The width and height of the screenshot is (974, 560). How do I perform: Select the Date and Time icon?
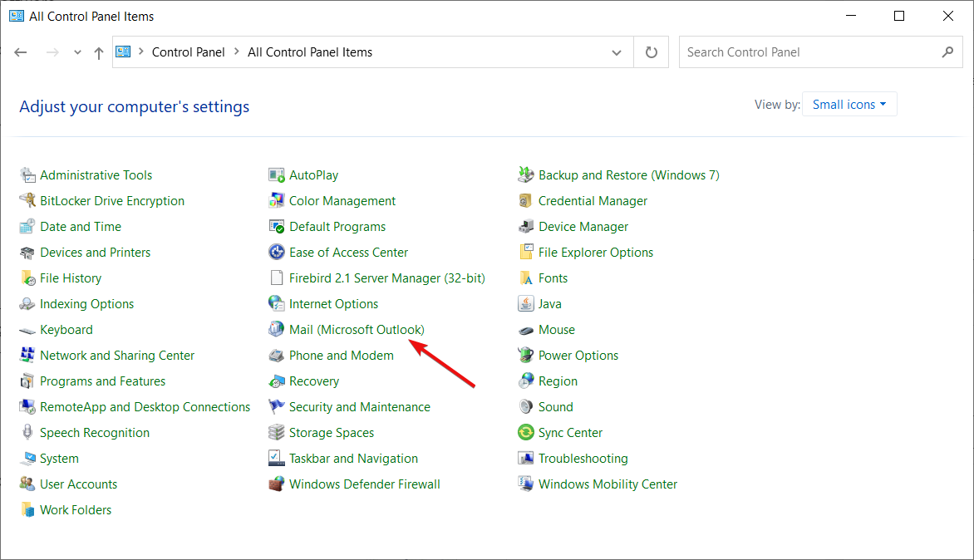[x=27, y=227]
